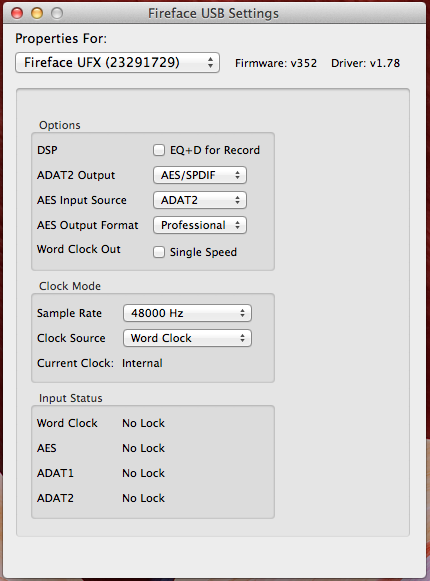Screen dimensions: 430x581
Task: Select a different Sample Rate value
Action: [187, 313]
